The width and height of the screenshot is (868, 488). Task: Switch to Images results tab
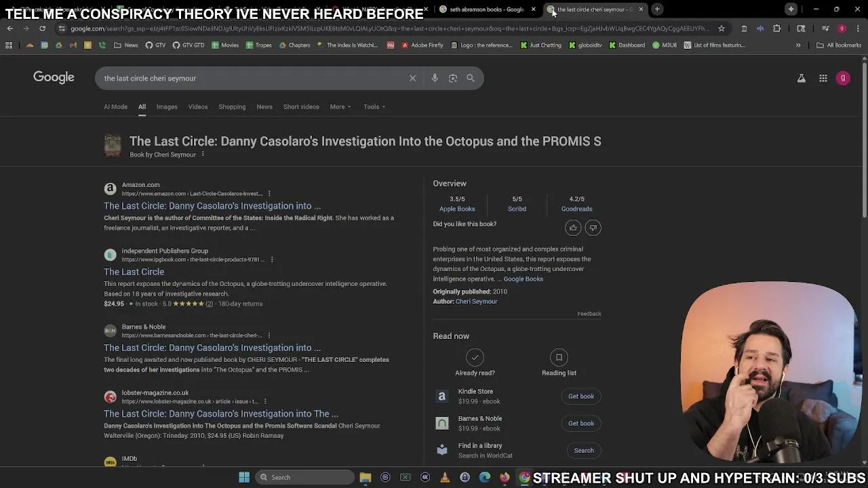167,106
